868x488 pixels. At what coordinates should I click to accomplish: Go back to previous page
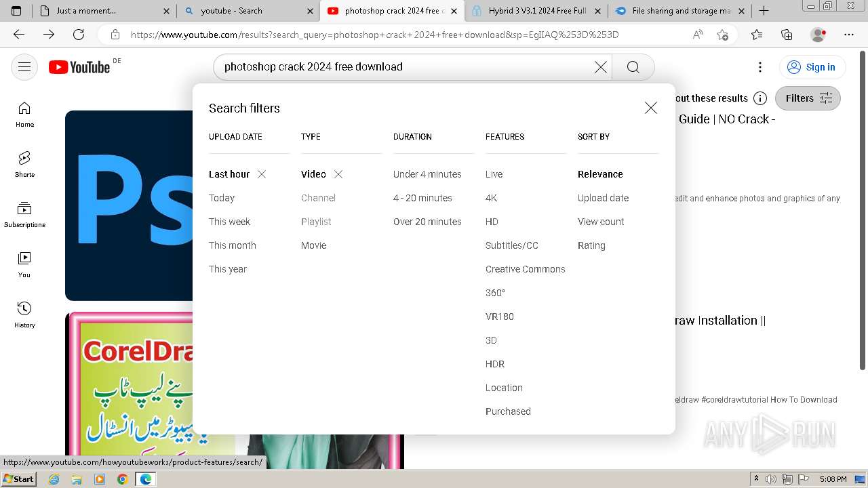pos(19,35)
